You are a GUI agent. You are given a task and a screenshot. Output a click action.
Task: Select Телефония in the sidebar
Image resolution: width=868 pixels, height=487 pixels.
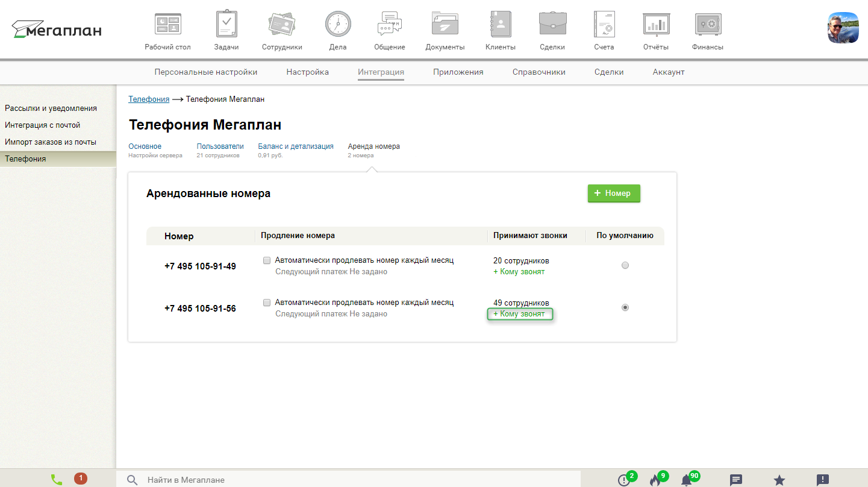click(58, 159)
